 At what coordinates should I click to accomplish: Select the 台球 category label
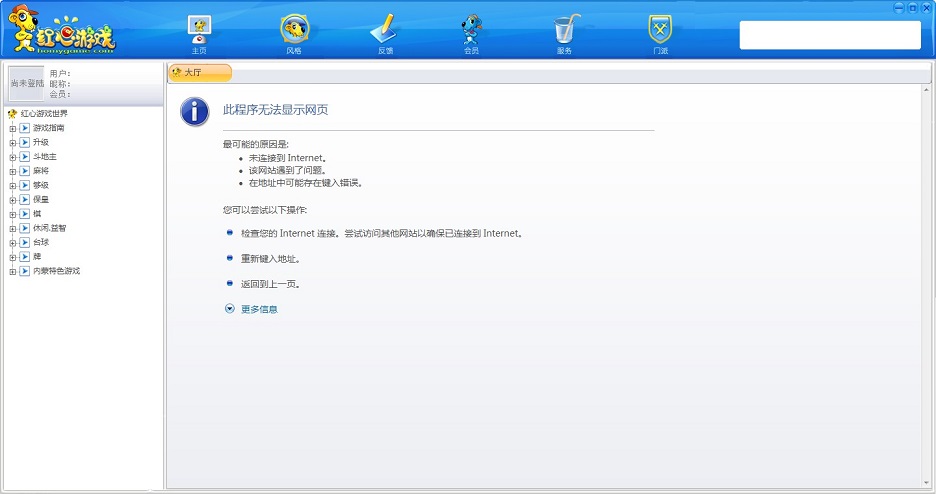pos(41,242)
